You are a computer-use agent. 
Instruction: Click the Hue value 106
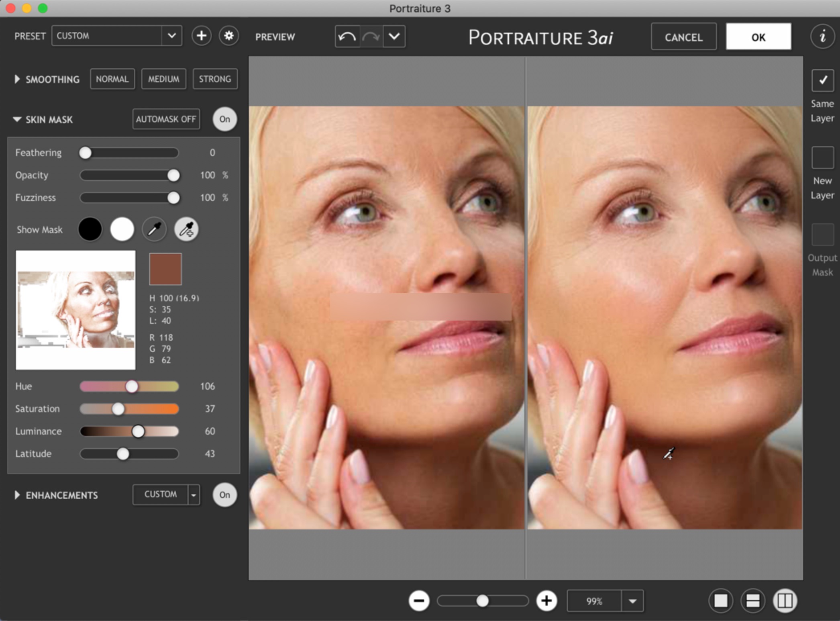coord(208,386)
